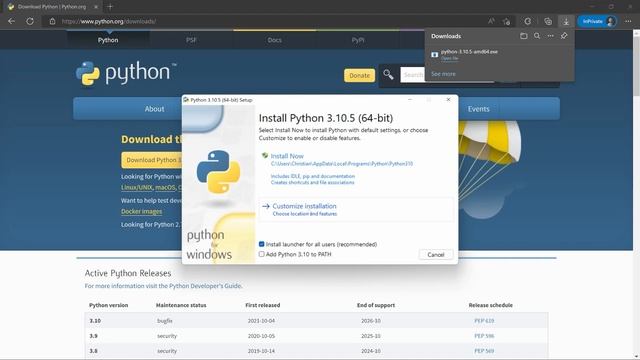The image size is (640, 360).
Task: Open PEP 569 release schedule link
Action: pos(484,351)
